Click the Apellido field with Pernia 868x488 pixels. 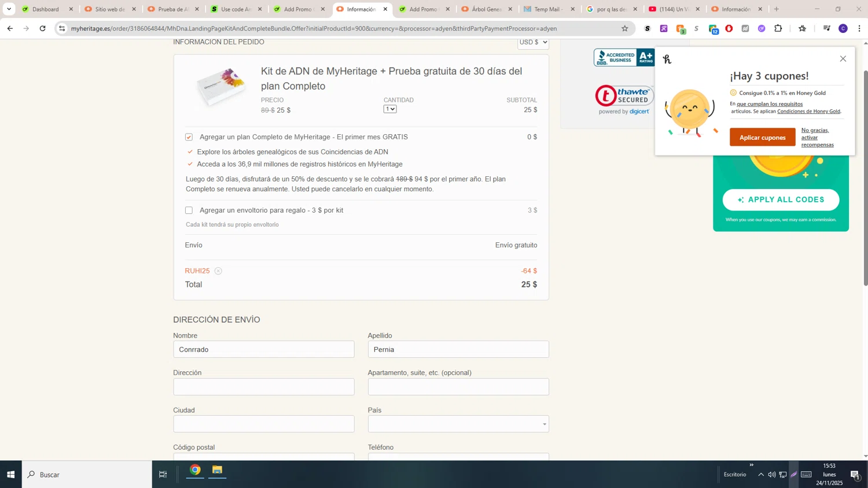[458, 349]
